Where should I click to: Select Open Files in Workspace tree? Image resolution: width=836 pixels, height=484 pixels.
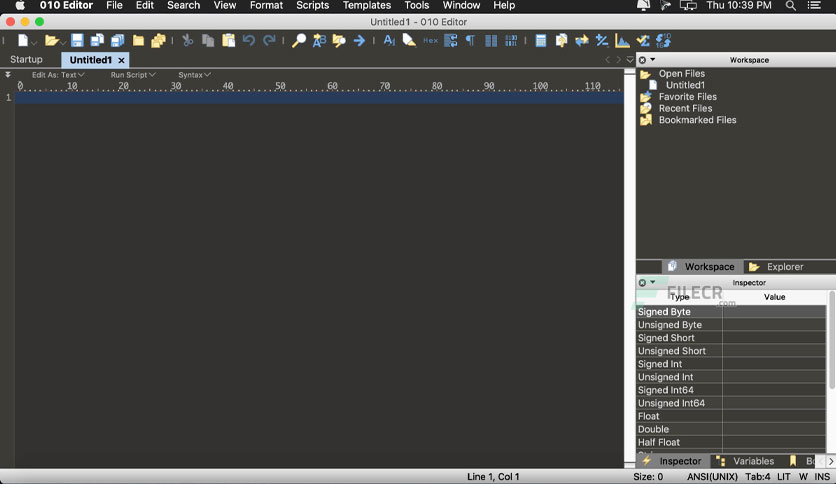coord(681,74)
